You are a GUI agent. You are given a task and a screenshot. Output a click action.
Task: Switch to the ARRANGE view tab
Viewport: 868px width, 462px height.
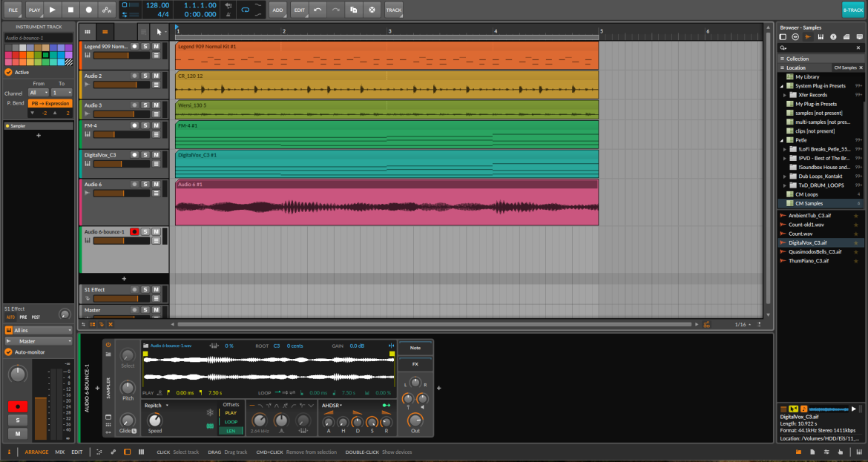point(36,452)
